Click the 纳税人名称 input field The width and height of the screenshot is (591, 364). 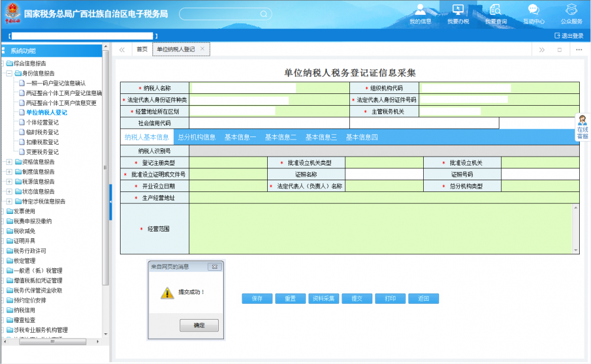pyautogui.click(x=243, y=88)
